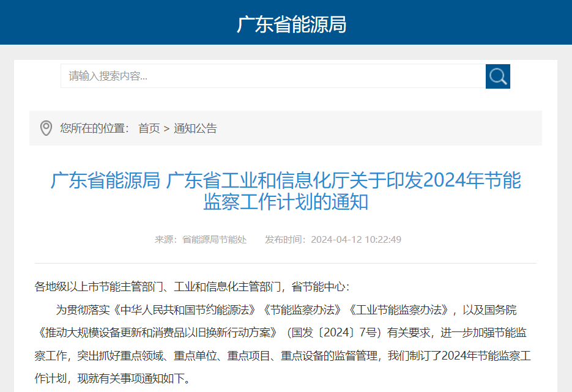
Task: Go to 首页 in breadcrumb
Action: point(149,128)
